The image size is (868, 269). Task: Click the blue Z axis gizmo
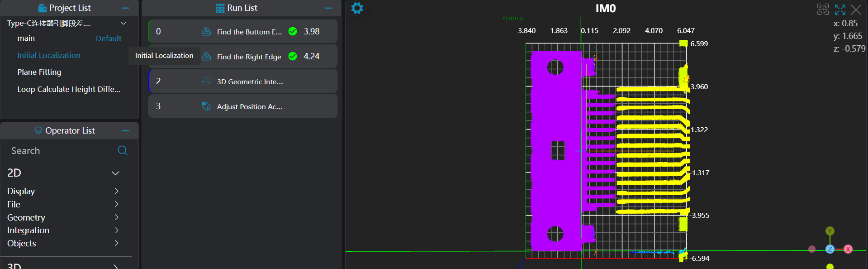830,249
